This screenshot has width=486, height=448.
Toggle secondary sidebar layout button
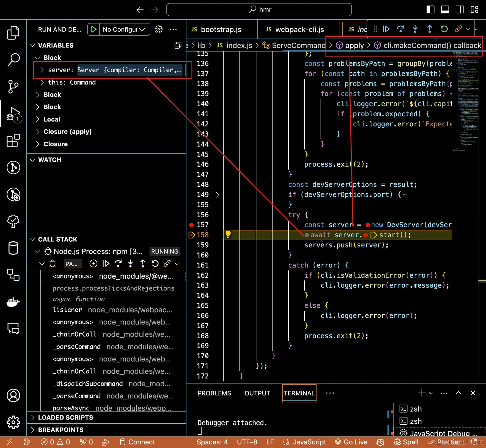(460, 10)
